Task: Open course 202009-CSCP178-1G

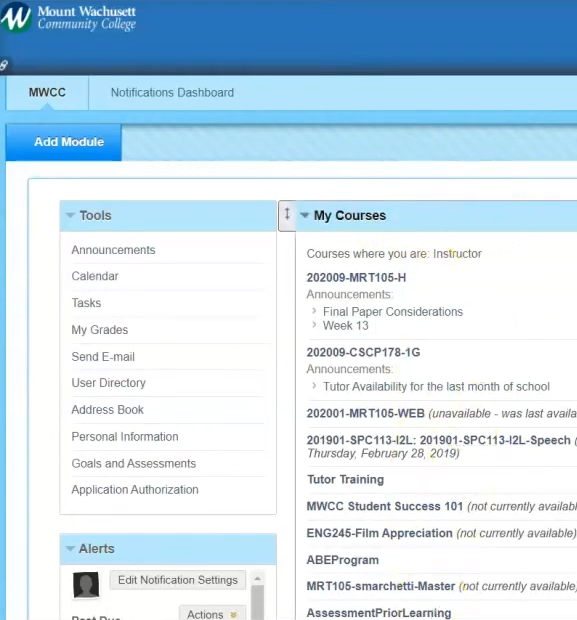Action: [x=363, y=352]
